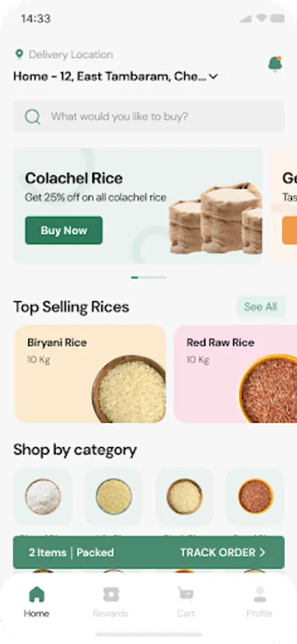
Task: Tap the search magnifier icon
Action: tap(32, 117)
